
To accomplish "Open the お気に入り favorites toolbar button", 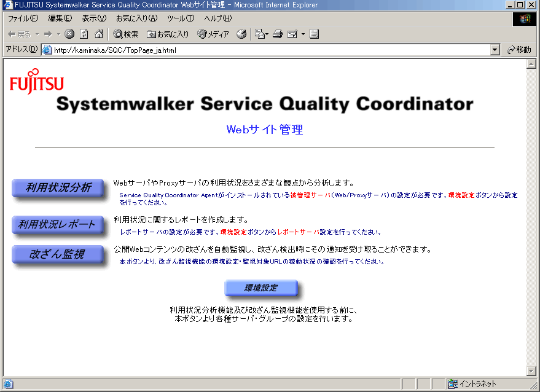I will click(x=168, y=34).
